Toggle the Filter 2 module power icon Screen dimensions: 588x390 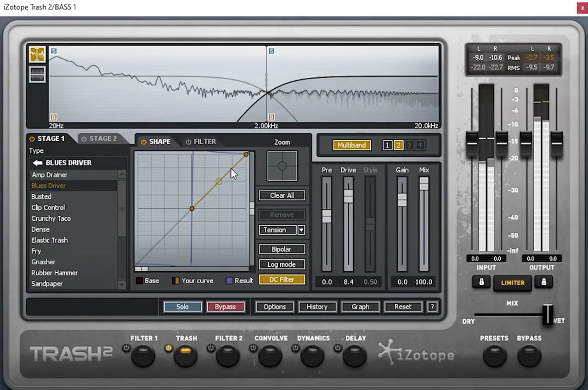click(x=211, y=348)
